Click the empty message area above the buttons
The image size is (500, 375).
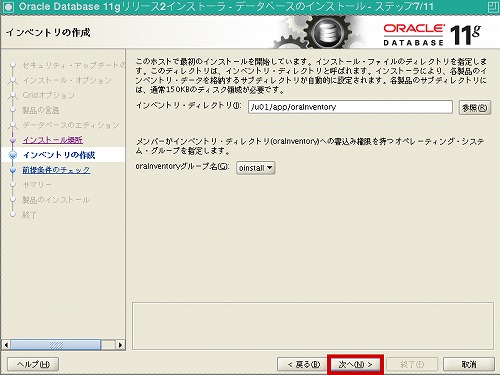click(x=313, y=326)
